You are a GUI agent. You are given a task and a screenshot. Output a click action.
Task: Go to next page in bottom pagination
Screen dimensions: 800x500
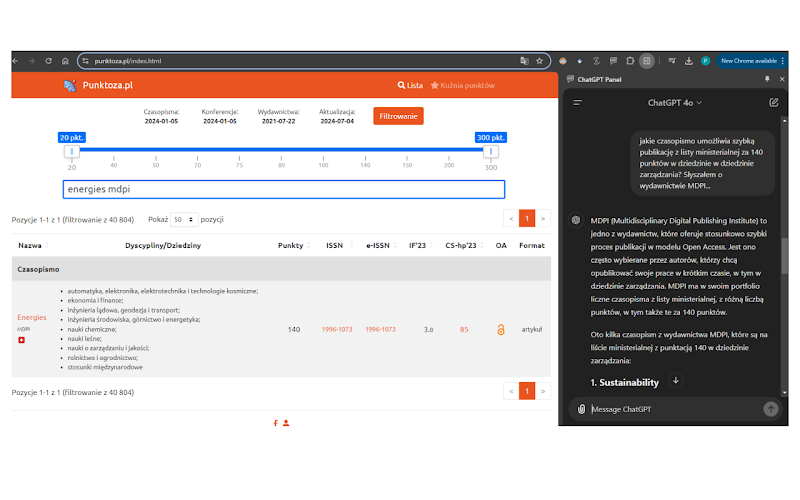click(x=543, y=391)
